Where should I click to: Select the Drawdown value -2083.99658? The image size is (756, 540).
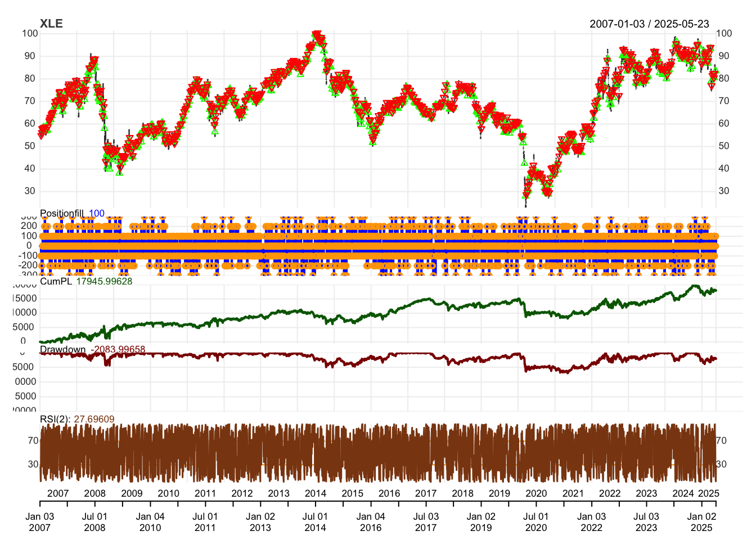click(118, 349)
